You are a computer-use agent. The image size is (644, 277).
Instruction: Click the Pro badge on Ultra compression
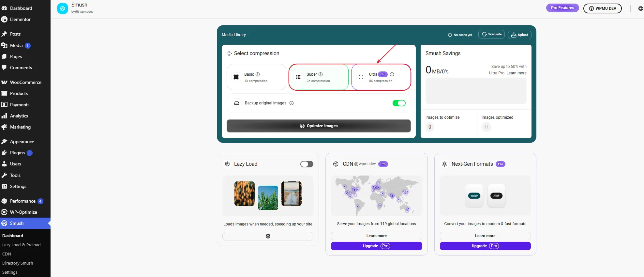383,74
